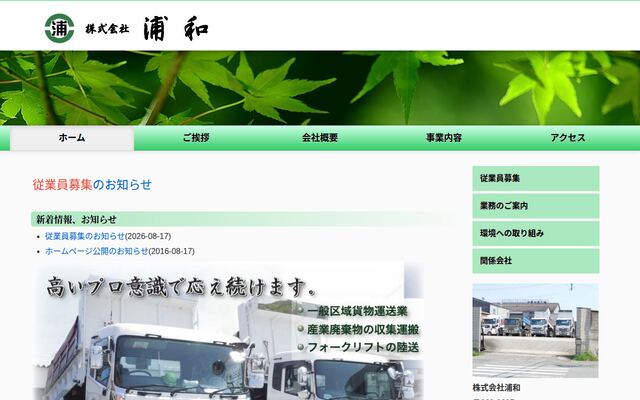Click the truck banner with 高いプロ意識 slogan
The height and width of the screenshot is (400, 640).
(x=229, y=331)
